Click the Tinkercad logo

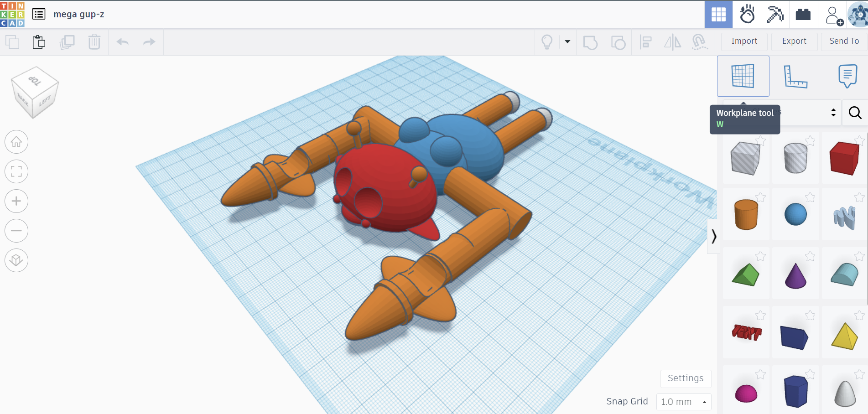click(x=12, y=14)
